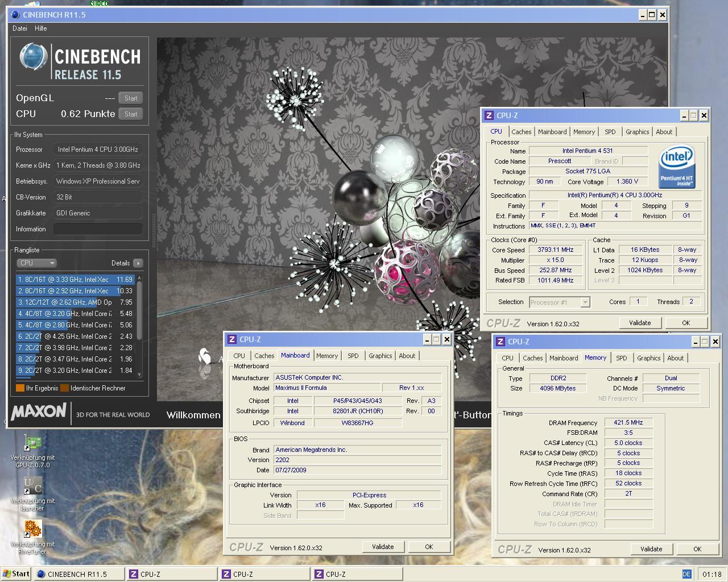This screenshot has width=728, height=582.
Task: Click Intel Pentium 4 HT logo badge
Action: 676,167
